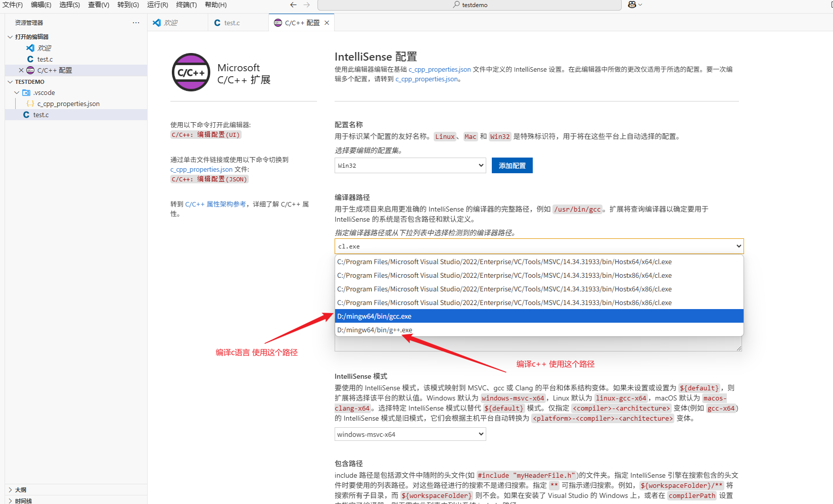Screen dimensions: 833x504
Task: Click the JSON braces icon for c_cpp_properties.json
Action: click(x=30, y=104)
